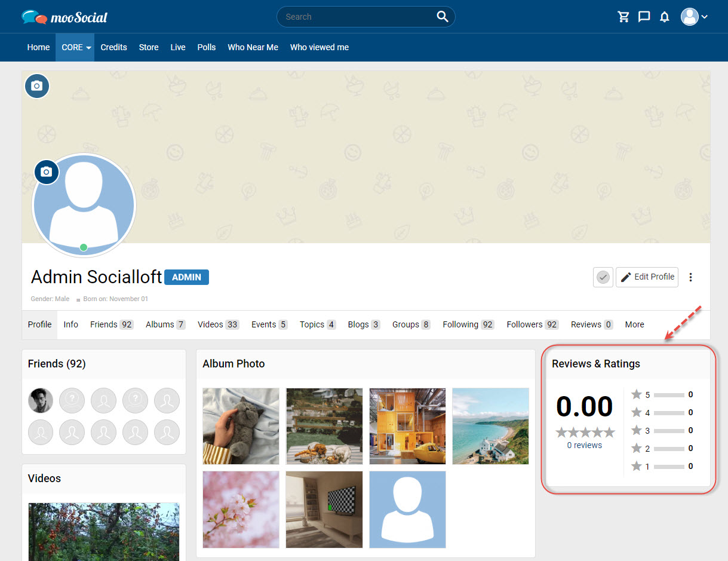The image size is (728, 561).
Task: Click the search magnifier icon
Action: 442,17
